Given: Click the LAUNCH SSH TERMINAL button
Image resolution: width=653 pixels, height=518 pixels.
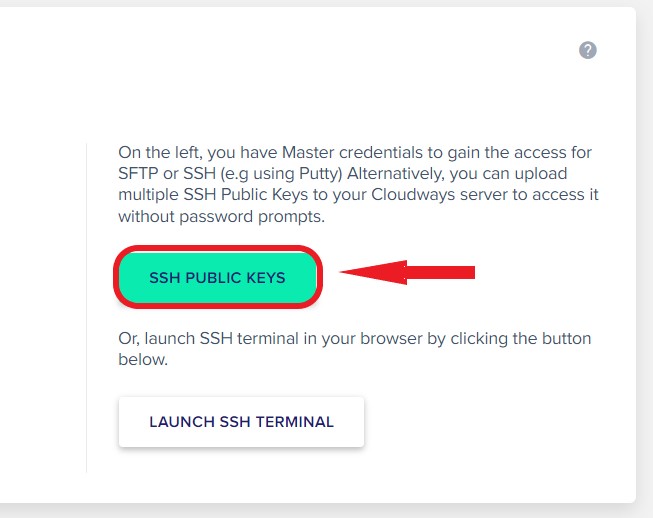Looking at the screenshot, I should 242,422.
